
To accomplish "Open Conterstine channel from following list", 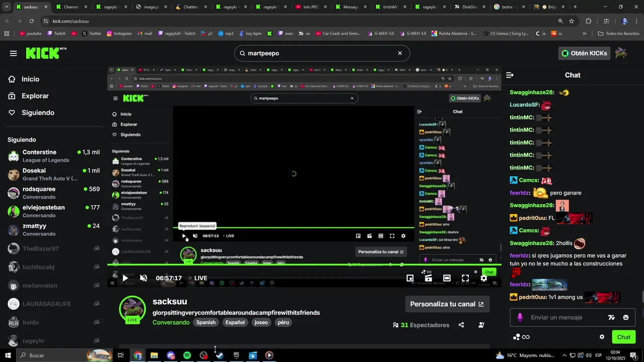I will point(54,156).
